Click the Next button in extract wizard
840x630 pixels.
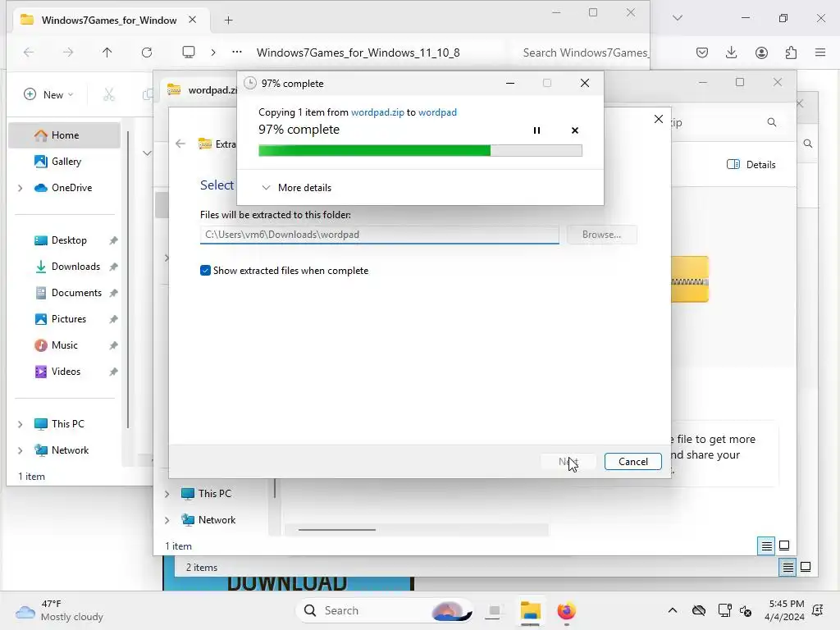click(568, 461)
